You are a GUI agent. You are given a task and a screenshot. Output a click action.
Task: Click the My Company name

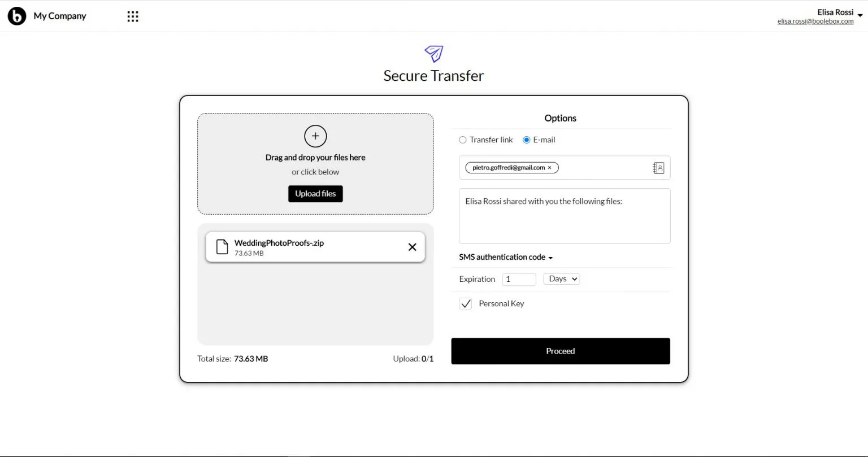coord(60,16)
